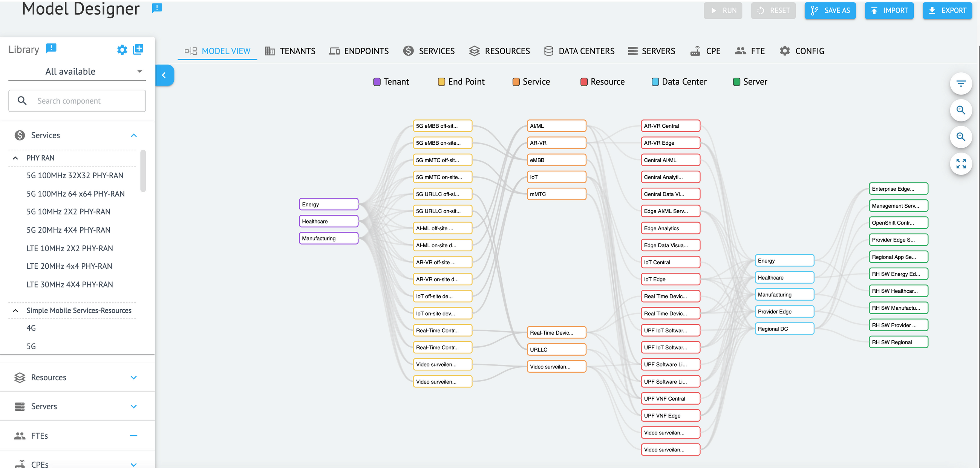Zoom out of the model graph
Image resolution: width=980 pixels, height=468 pixels.
pyautogui.click(x=961, y=137)
